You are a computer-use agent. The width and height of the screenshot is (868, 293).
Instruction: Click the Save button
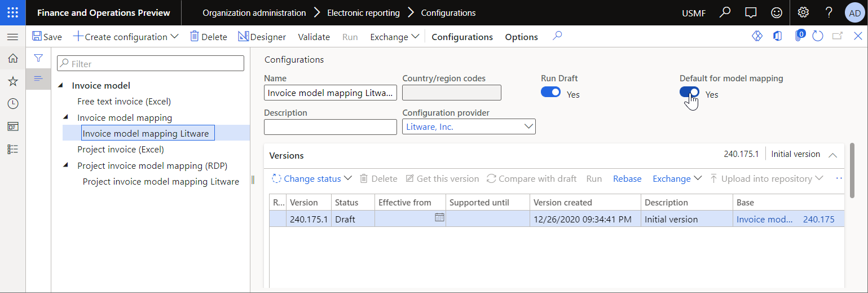tap(47, 37)
